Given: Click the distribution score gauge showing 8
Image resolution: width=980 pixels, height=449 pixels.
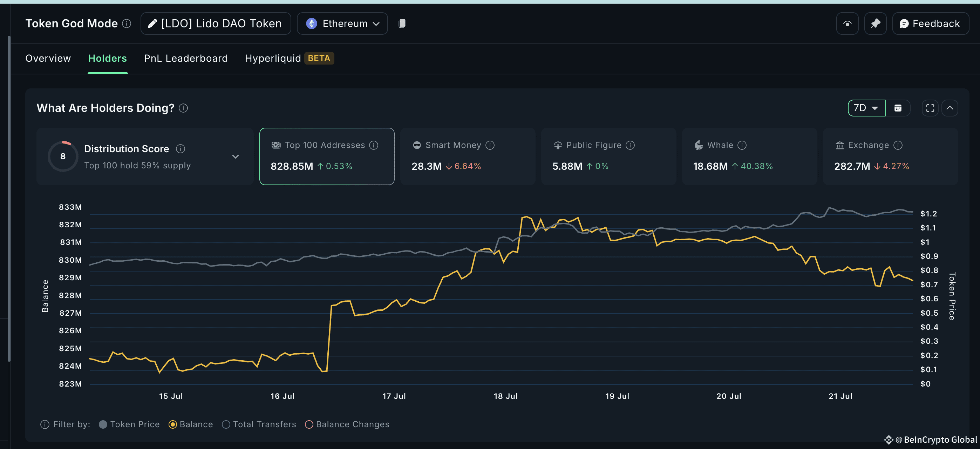Looking at the screenshot, I should [x=63, y=156].
